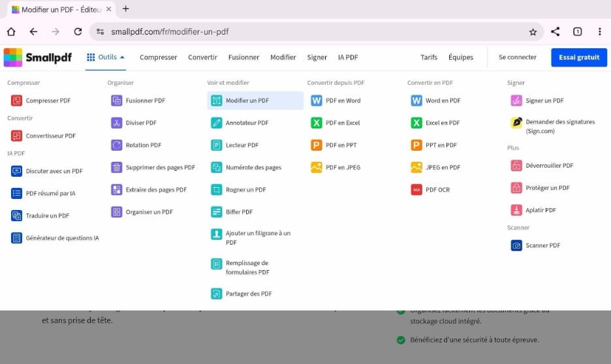Select the Numérote des pages icon
This screenshot has height=364, width=611.
[x=216, y=168]
